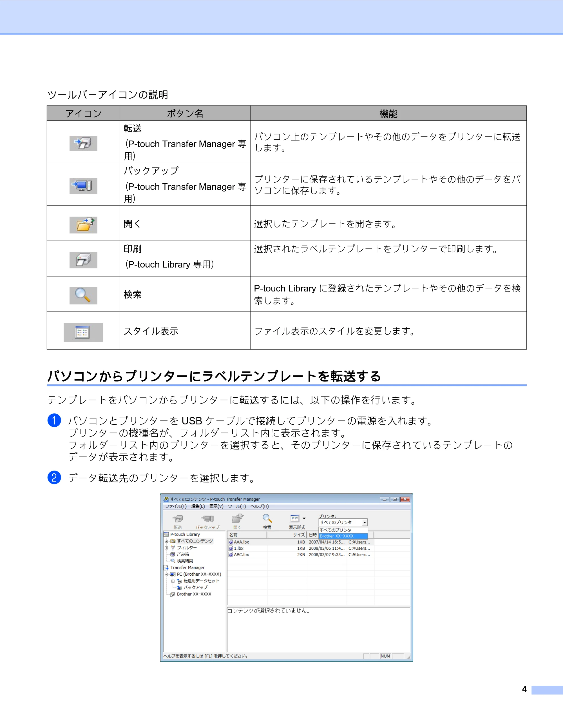The height and width of the screenshot is (728, 563).
Task: Click the 印刷 (Print) printer icon in the table
Action: 83,260
